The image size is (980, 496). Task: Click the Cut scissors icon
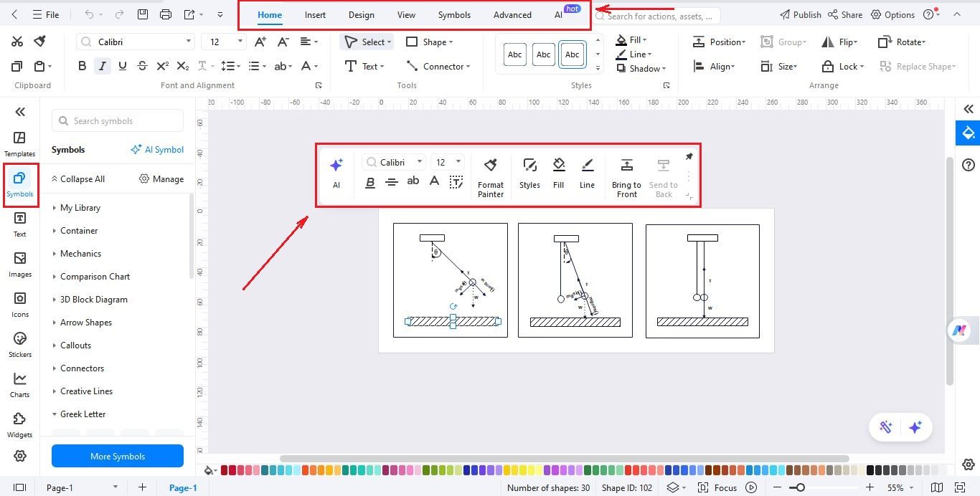point(17,42)
